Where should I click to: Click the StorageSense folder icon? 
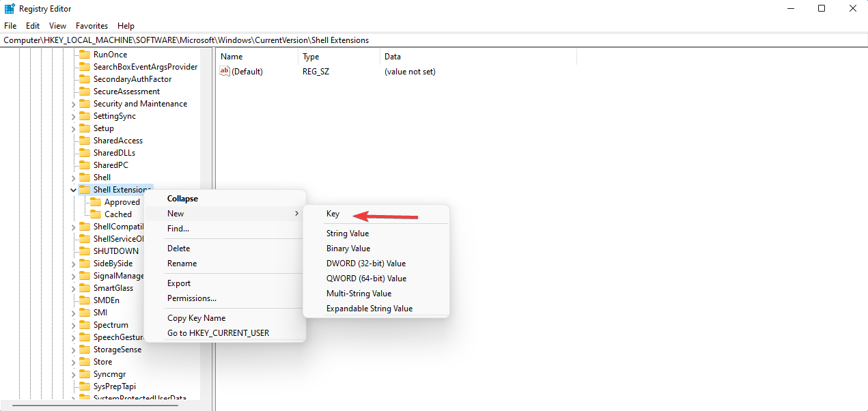pyautogui.click(x=84, y=350)
